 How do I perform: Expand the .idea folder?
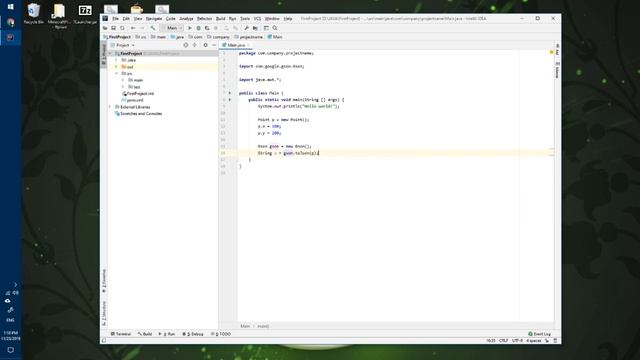[117, 60]
